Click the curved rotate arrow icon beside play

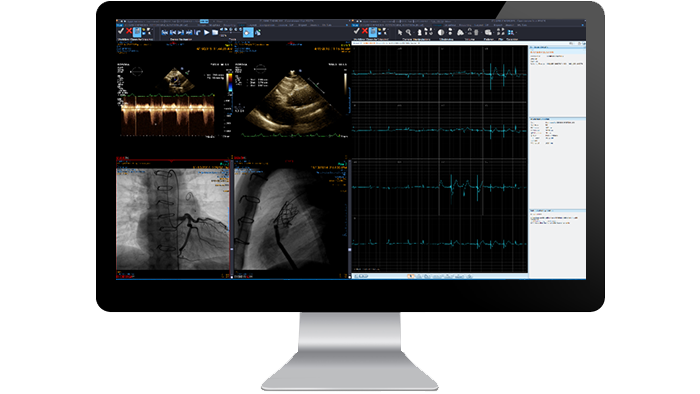[198, 33]
